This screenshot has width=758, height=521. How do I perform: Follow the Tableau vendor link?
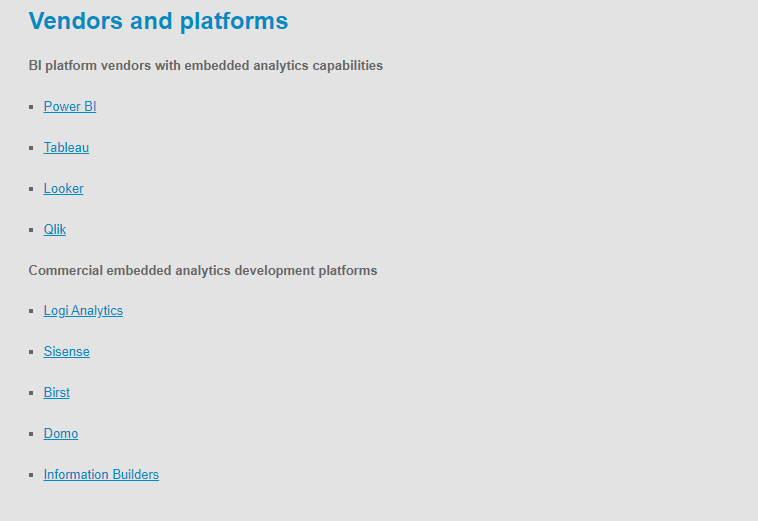pos(66,147)
